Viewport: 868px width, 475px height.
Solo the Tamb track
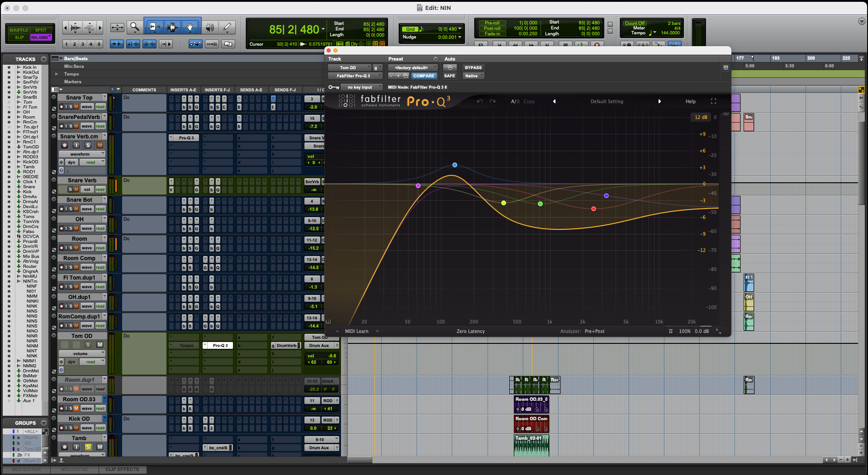[88, 447]
